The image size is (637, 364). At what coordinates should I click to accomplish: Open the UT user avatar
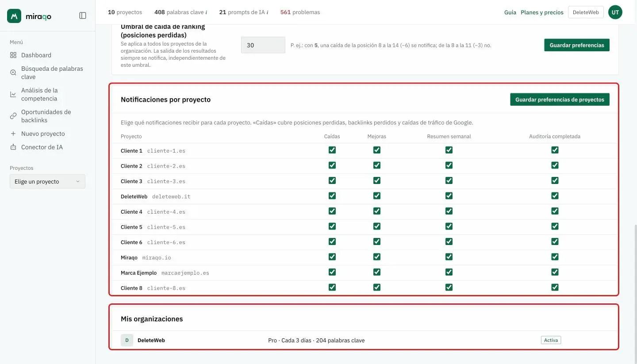(615, 12)
